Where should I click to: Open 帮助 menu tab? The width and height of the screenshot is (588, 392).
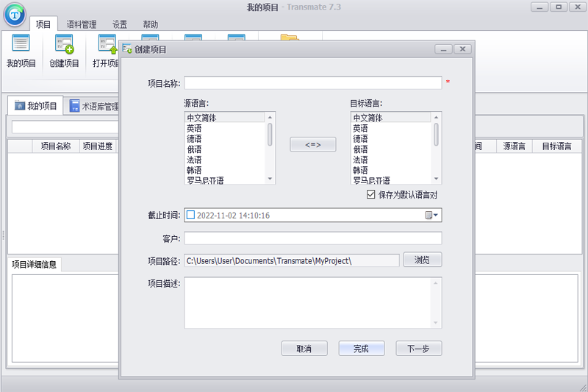[x=151, y=24]
